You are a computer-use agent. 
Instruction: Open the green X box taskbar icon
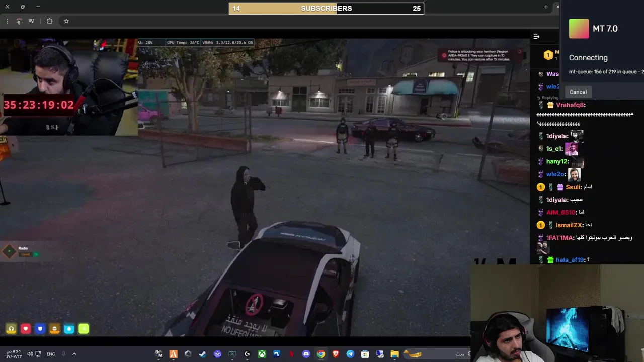[x=232, y=354]
